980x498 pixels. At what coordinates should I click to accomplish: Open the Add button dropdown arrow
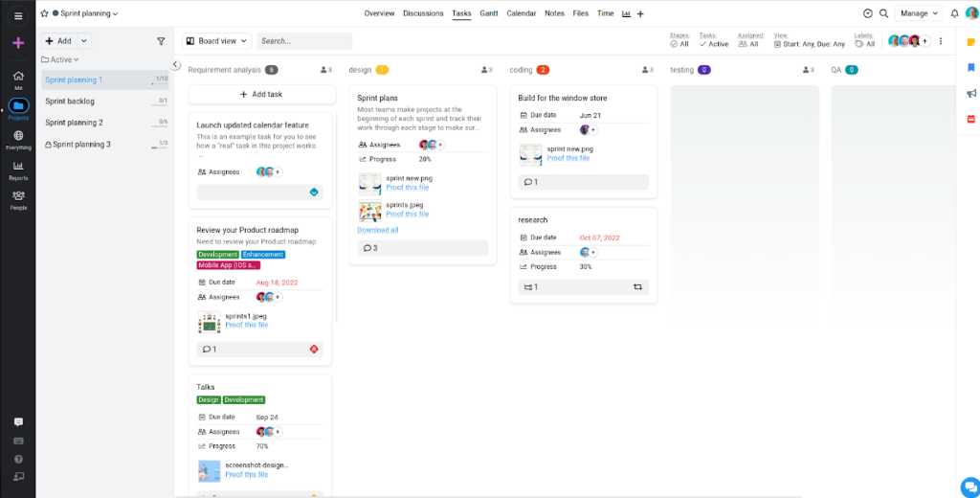(x=84, y=40)
